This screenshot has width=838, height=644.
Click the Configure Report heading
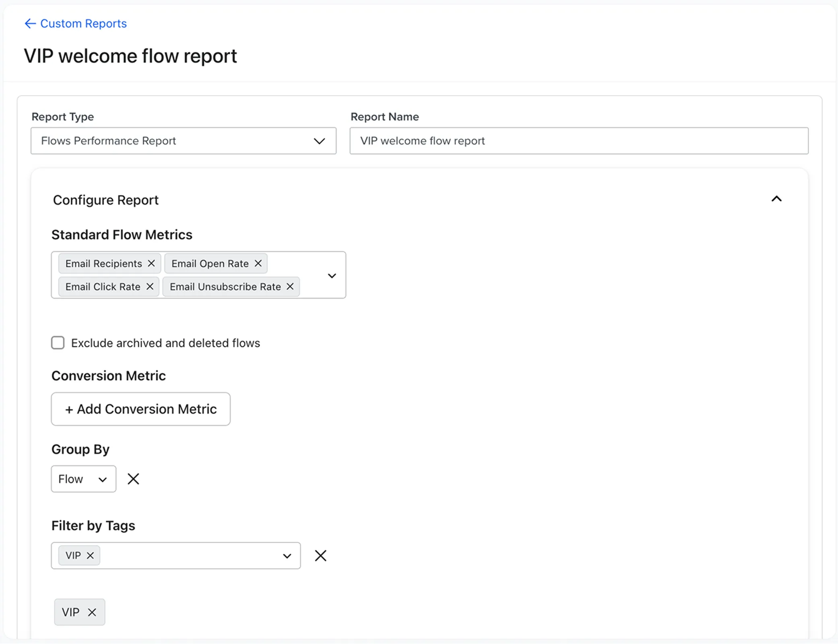click(x=106, y=200)
